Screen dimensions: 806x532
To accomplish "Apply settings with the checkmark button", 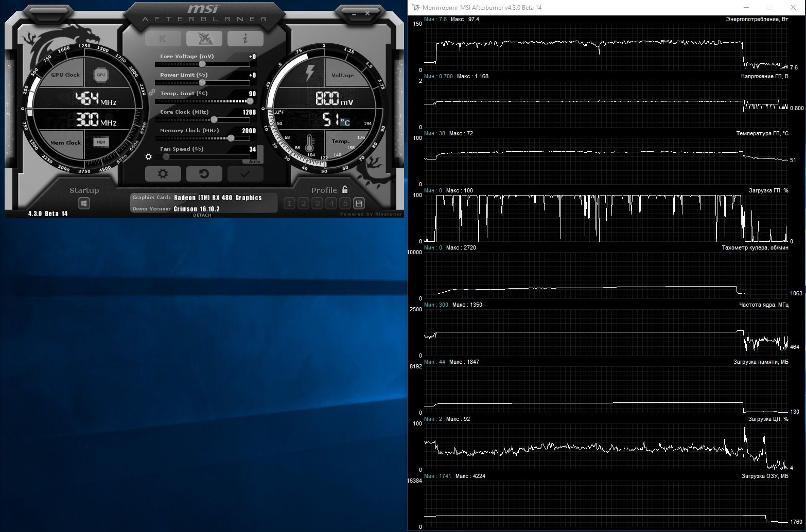I will (x=245, y=174).
